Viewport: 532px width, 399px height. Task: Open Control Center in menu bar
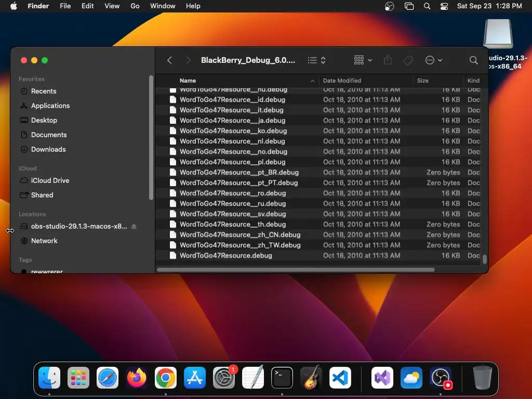(444, 6)
